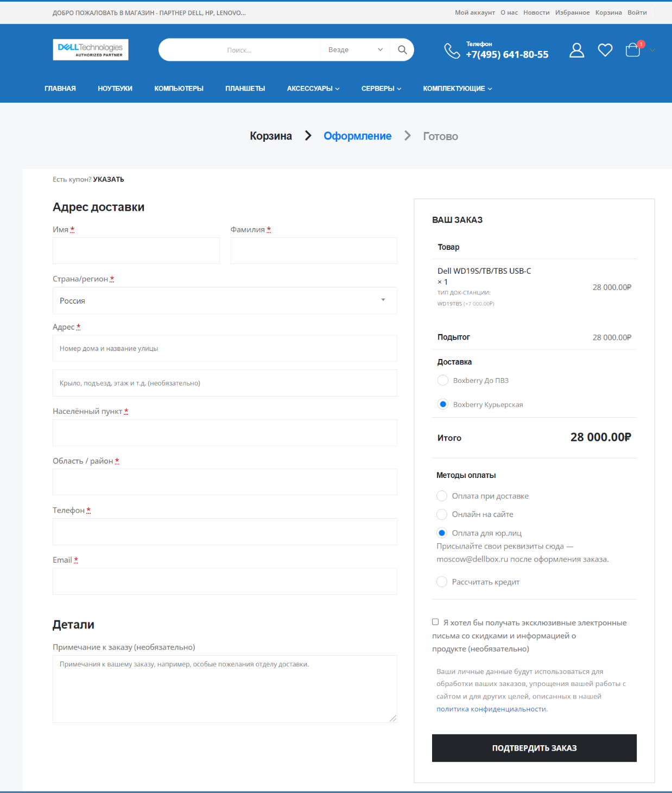The width and height of the screenshot is (672, 793).
Task: Focus the Имя input field
Action: point(136,251)
